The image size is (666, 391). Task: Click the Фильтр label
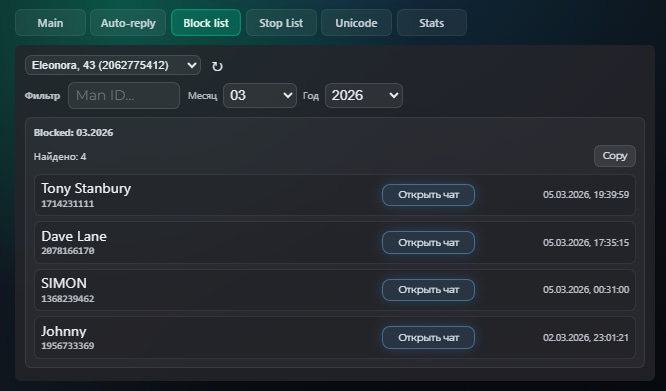click(x=42, y=96)
